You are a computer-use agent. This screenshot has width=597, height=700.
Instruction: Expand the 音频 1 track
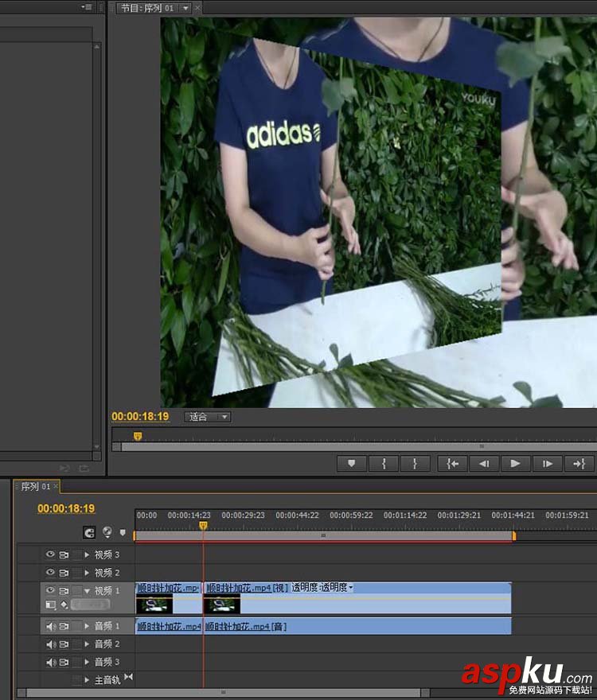[x=87, y=626]
